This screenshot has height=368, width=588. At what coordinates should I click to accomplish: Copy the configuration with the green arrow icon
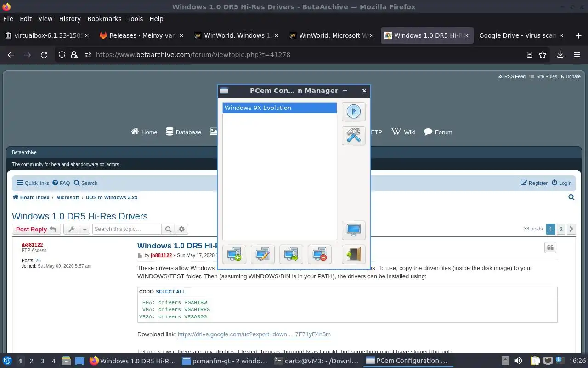pyautogui.click(x=291, y=254)
